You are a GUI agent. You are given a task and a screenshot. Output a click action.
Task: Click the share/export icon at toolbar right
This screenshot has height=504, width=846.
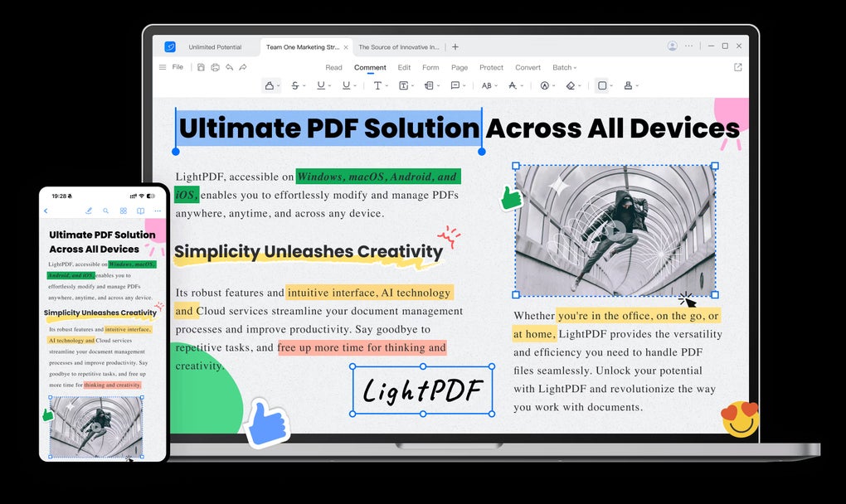[738, 67]
